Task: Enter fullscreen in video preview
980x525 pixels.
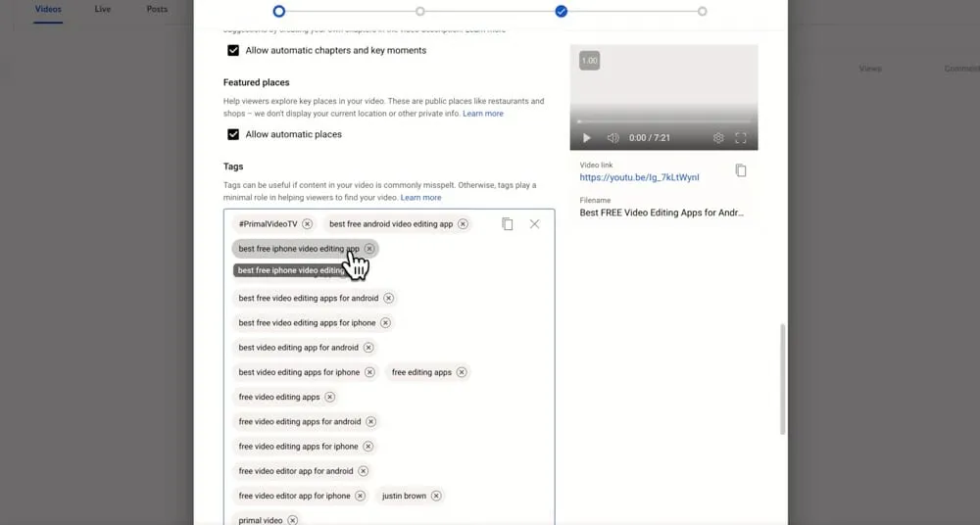Action: (x=741, y=138)
